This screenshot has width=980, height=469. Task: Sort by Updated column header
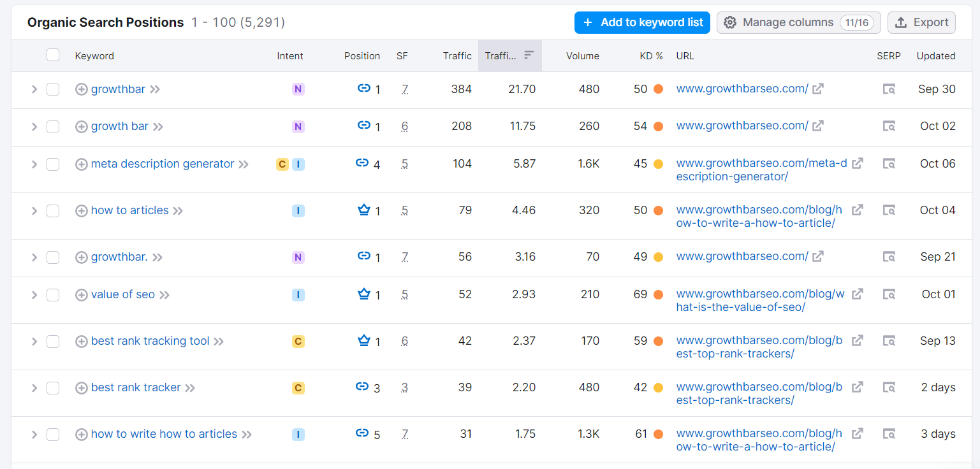[936, 56]
